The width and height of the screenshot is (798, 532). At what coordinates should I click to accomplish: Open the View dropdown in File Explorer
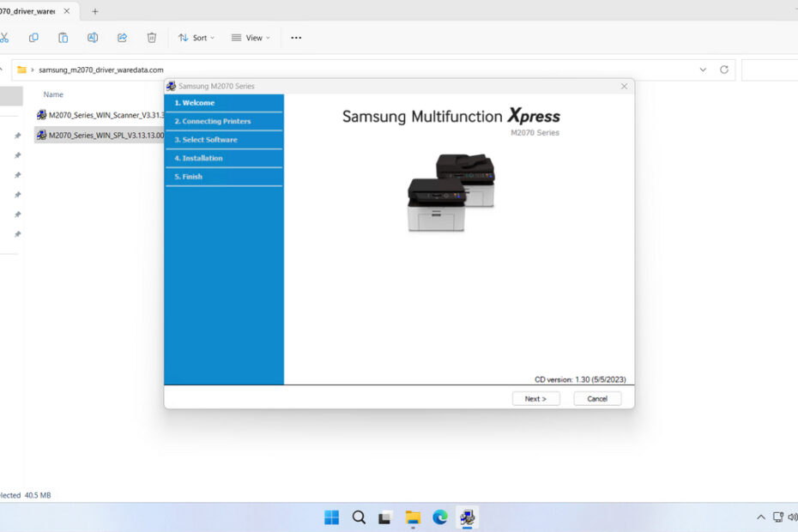pyautogui.click(x=250, y=38)
